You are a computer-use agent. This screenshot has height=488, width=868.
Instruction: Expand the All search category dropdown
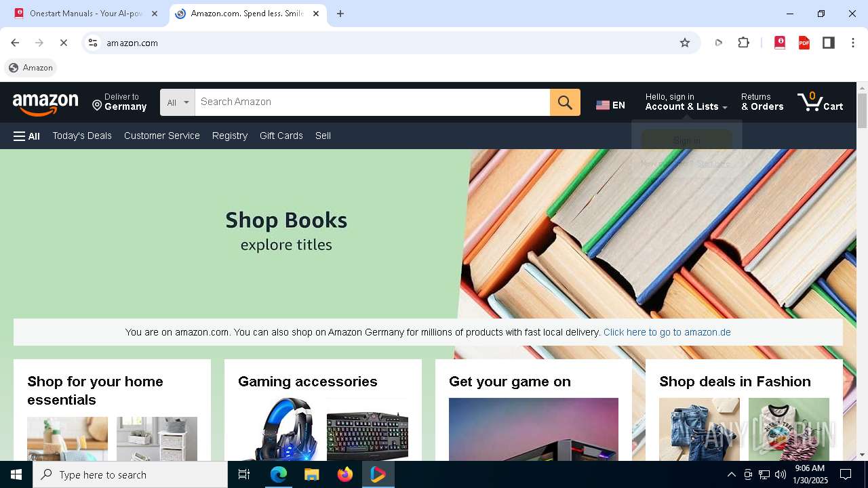(178, 102)
